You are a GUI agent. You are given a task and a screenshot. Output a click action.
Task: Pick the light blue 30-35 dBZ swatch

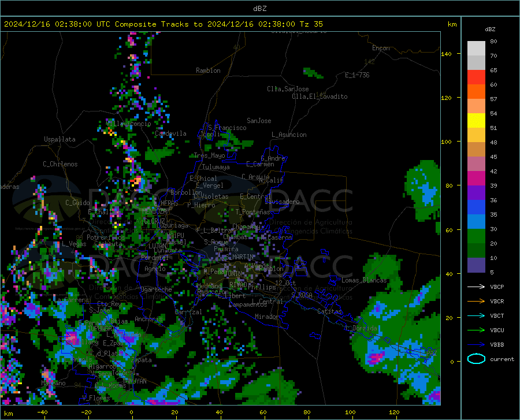click(476, 222)
